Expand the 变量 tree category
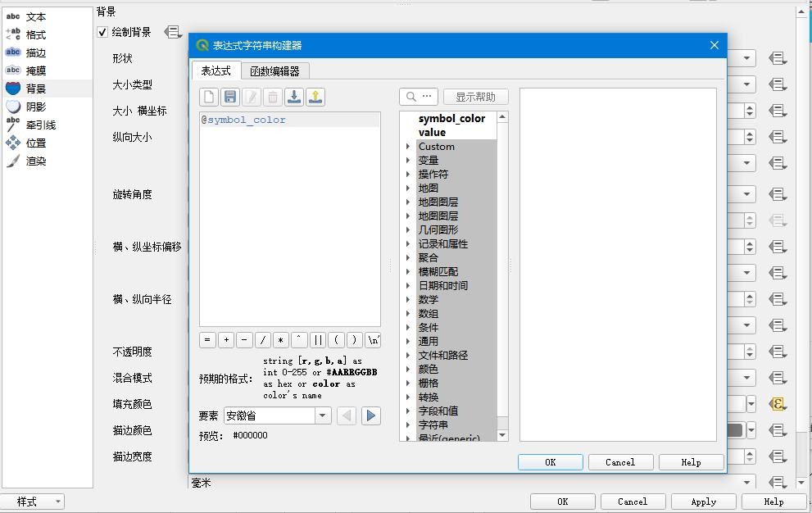The image size is (812, 513). pos(408,161)
